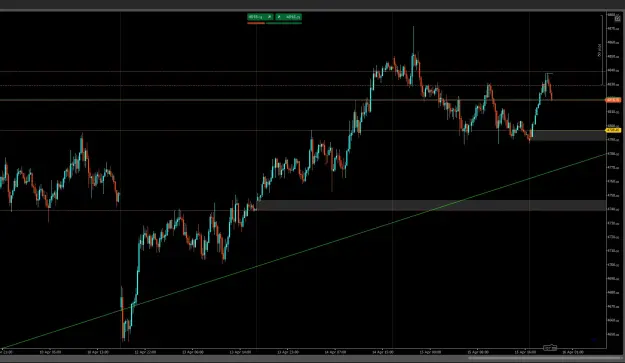Select the orange current price tag on price axis
The height and width of the screenshot is (363, 625).
point(613,100)
